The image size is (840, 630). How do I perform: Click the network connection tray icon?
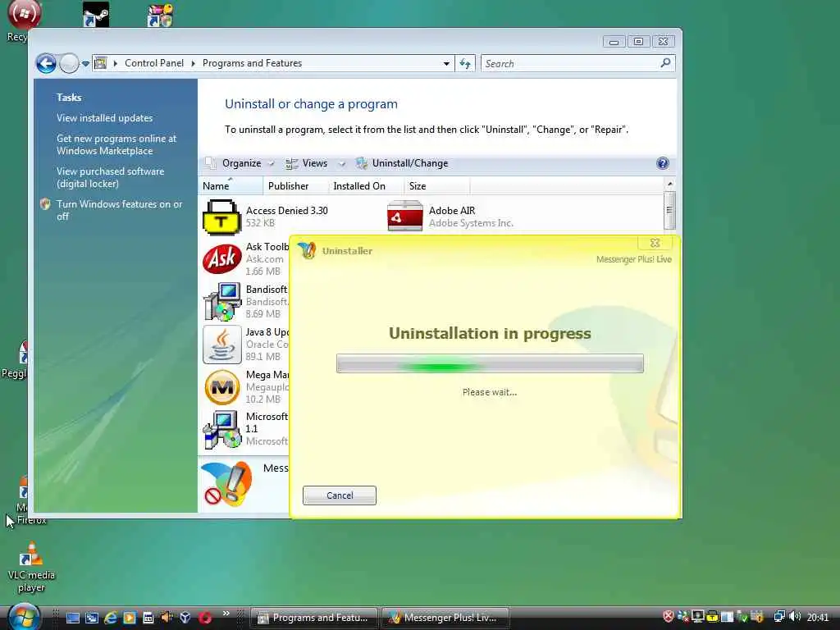[779, 617]
